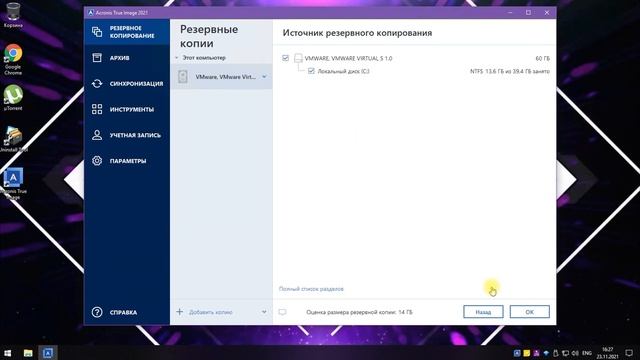Click the Acronis tray icon
This screenshot has width=640, height=360.
[x=517, y=353]
